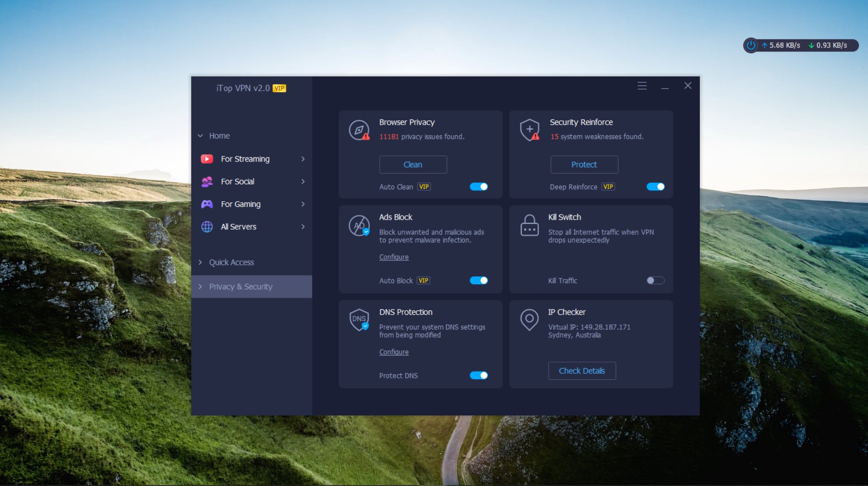Click the iTop VPN v2.0 title text
The height and width of the screenshot is (486, 868).
(x=243, y=88)
